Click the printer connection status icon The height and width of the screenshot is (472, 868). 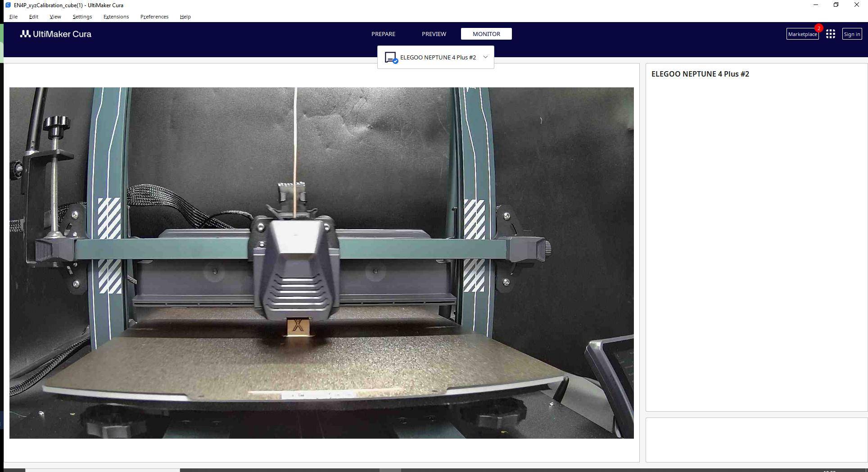click(391, 58)
